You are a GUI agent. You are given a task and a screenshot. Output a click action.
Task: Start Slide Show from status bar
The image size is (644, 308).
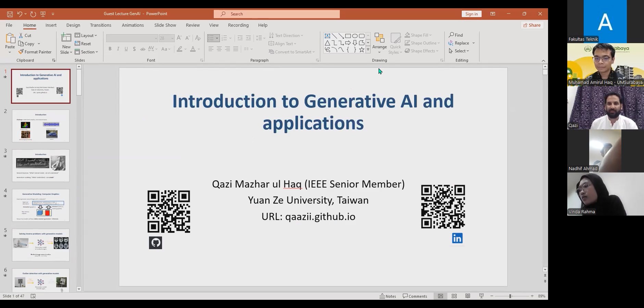pyautogui.click(x=481, y=296)
